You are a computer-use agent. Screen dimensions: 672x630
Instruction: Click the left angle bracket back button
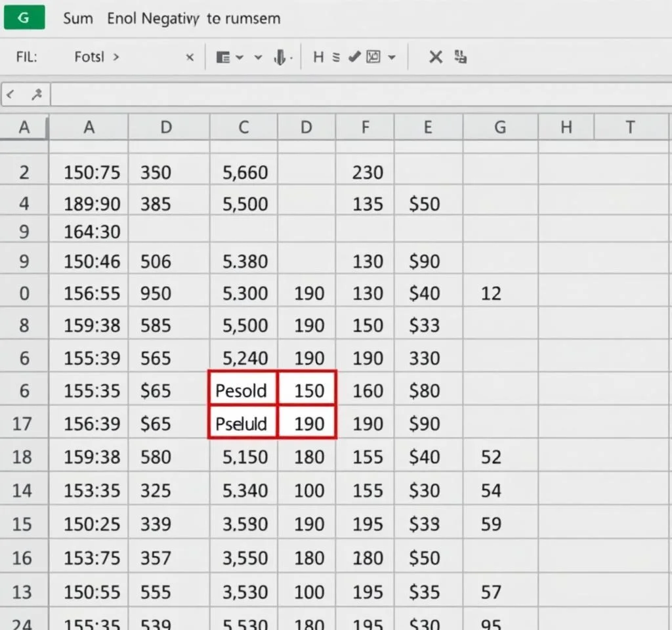pyautogui.click(x=10, y=95)
